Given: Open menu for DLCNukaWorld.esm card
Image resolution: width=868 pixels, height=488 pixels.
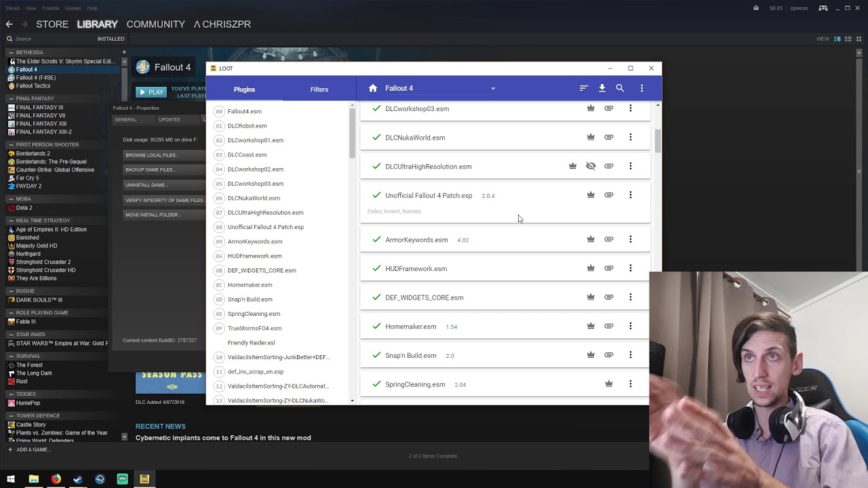Looking at the screenshot, I should click(630, 137).
